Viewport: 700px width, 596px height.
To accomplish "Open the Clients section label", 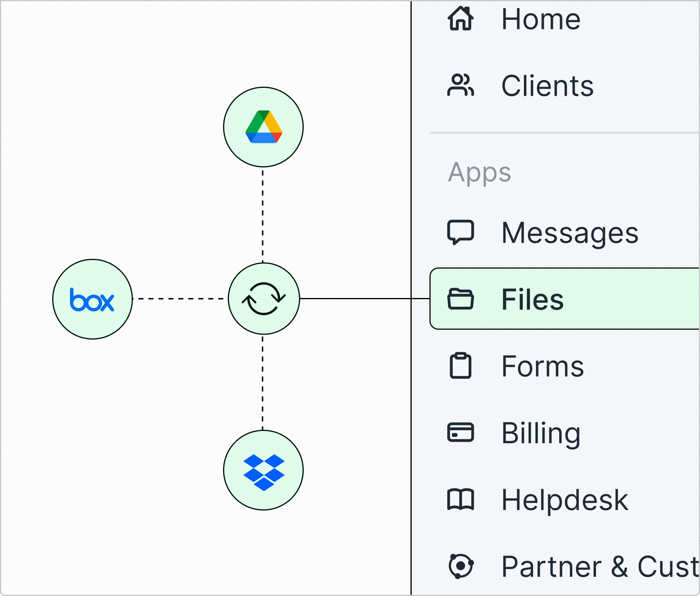I will [547, 86].
